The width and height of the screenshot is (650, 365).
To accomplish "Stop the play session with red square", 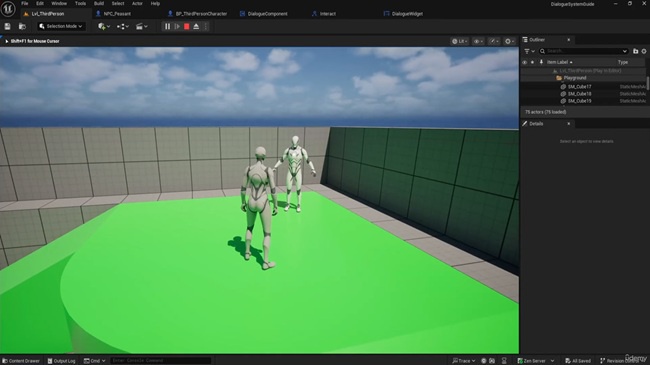I will pyautogui.click(x=187, y=27).
